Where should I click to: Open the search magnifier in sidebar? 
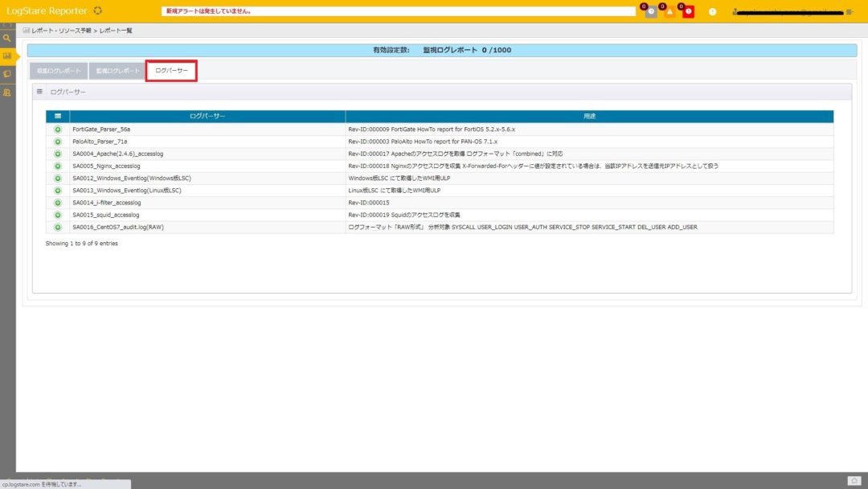click(7, 39)
